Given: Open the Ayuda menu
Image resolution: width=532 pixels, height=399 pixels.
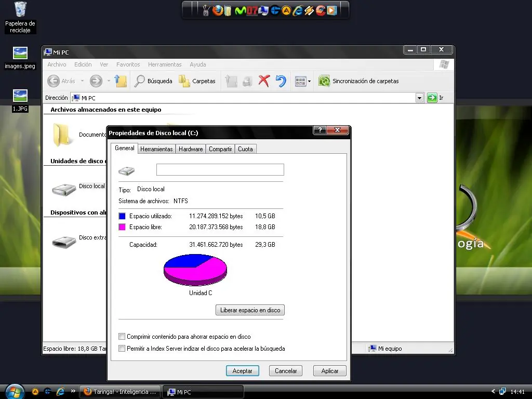Looking at the screenshot, I should (x=198, y=64).
